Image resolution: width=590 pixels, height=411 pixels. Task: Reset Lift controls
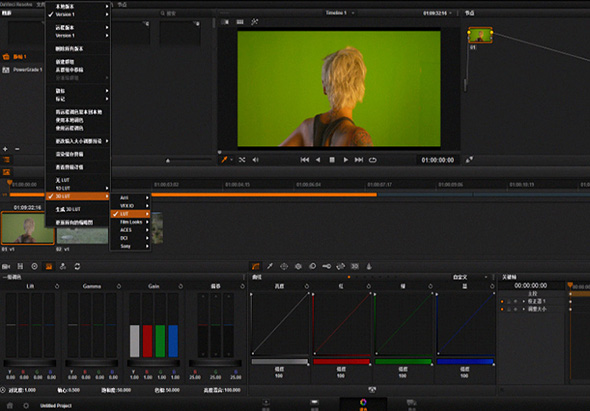tap(57, 286)
